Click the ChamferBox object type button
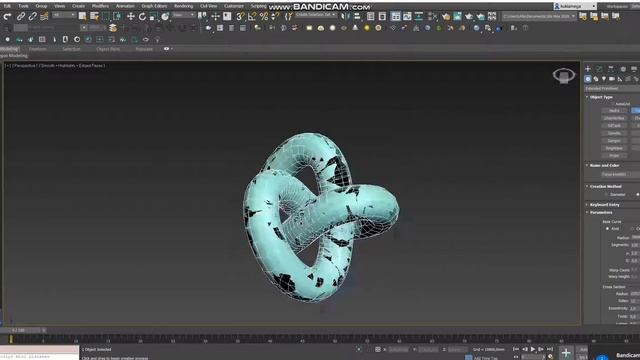 614,118
